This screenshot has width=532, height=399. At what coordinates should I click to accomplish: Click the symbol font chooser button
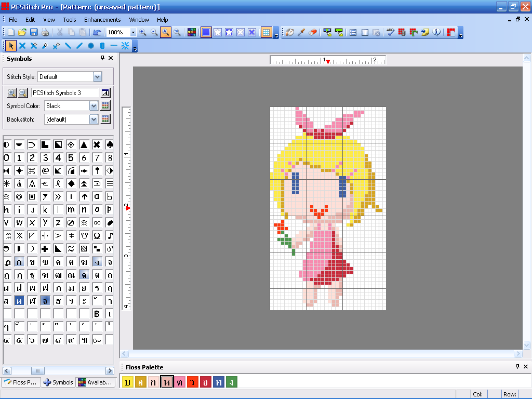tap(105, 93)
